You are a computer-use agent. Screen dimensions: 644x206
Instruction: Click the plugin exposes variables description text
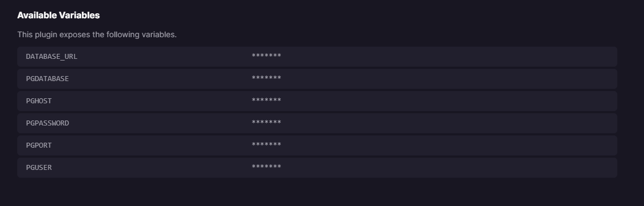[97, 34]
